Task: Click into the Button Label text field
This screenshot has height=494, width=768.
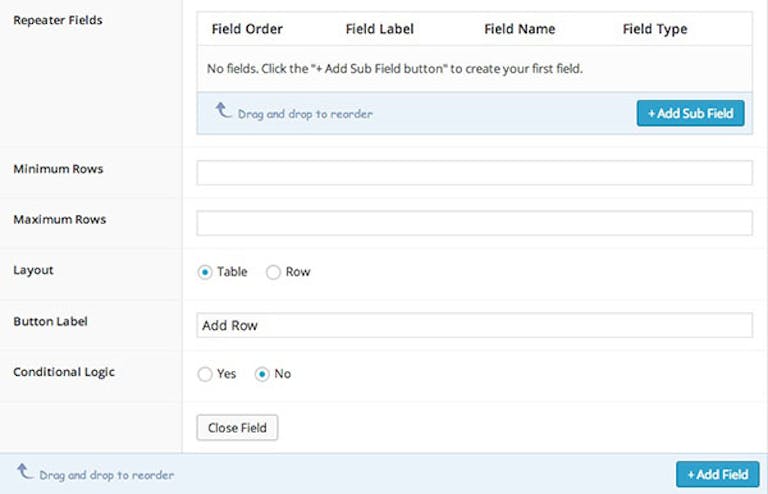Action: (475, 325)
